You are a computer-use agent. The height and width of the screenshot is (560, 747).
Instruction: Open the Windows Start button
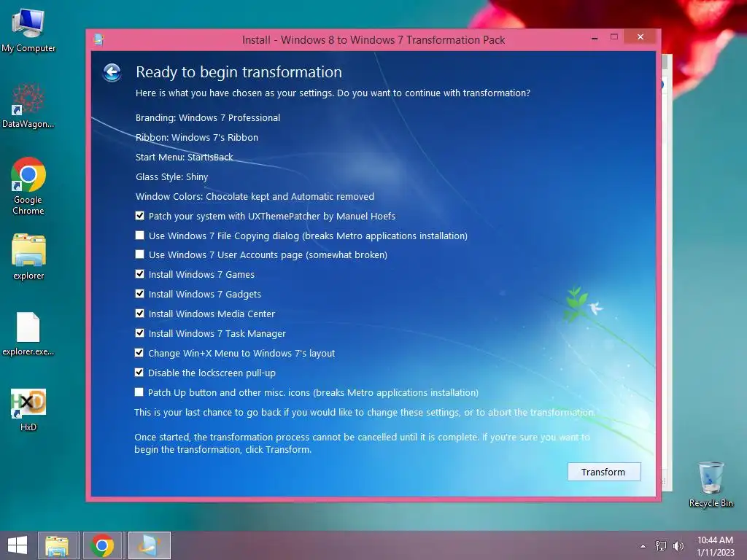click(x=18, y=545)
